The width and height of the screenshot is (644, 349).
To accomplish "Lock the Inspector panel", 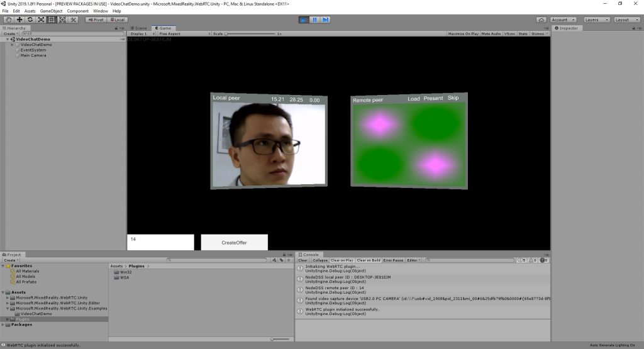I will [633, 28].
